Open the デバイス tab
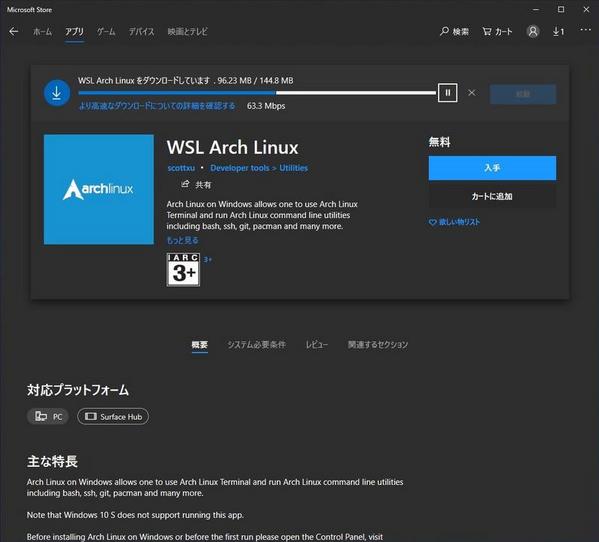Viewport: 599px width, 542px height. [141, 32]
